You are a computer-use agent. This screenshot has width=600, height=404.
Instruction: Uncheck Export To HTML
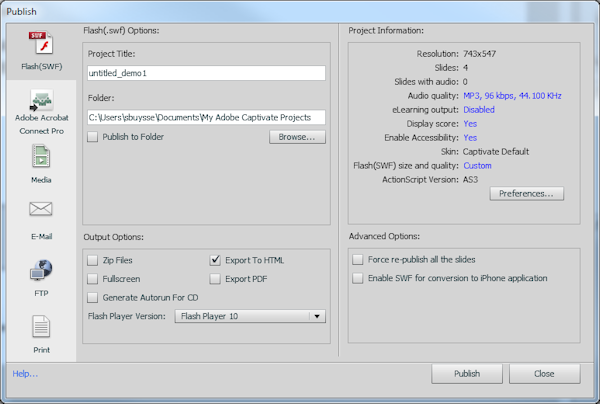[215, 260]
